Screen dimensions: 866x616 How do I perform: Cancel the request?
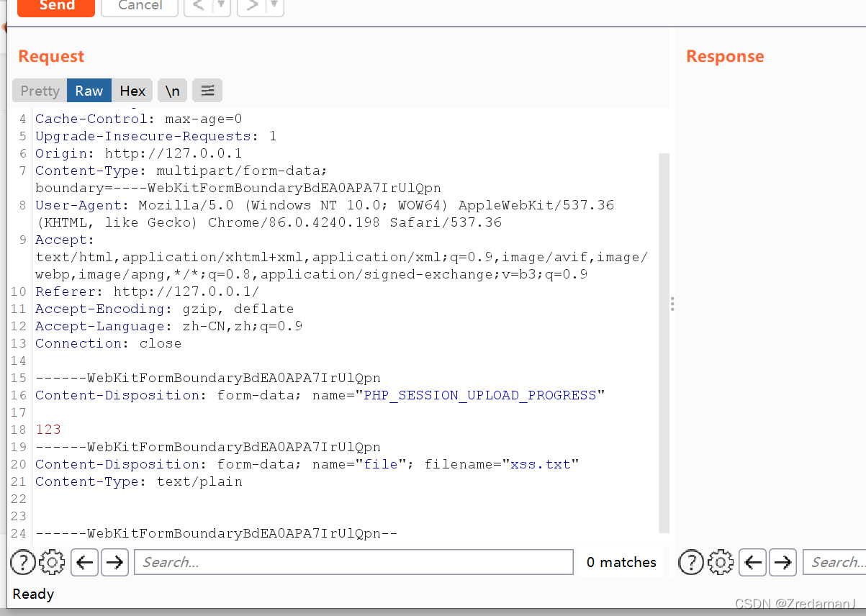coord(139,6)
